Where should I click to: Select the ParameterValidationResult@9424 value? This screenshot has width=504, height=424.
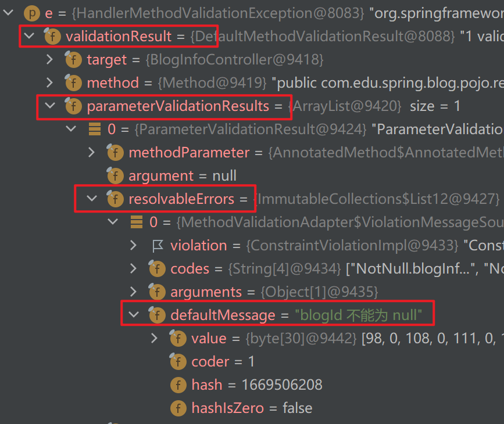251,130
